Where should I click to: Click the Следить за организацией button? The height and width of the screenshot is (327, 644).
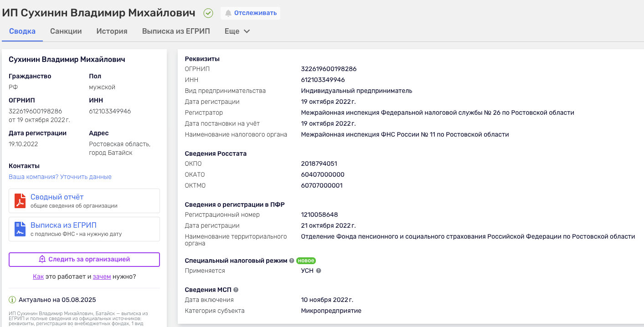(84, 259)
